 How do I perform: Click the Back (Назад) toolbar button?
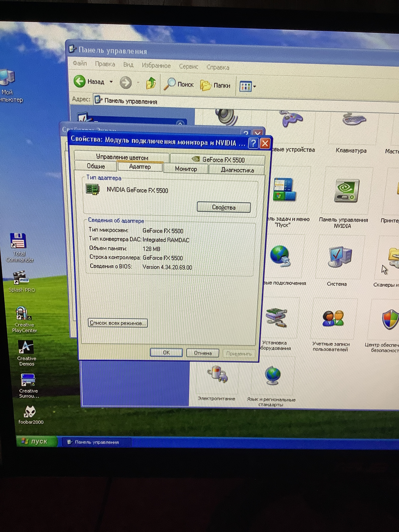[89, 81]
